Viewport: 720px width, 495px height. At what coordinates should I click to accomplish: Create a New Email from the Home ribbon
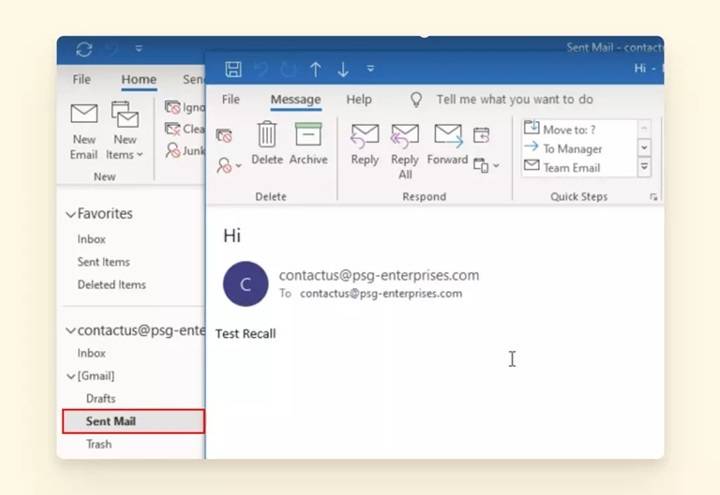pyautogui.click(x=84, y=131)
